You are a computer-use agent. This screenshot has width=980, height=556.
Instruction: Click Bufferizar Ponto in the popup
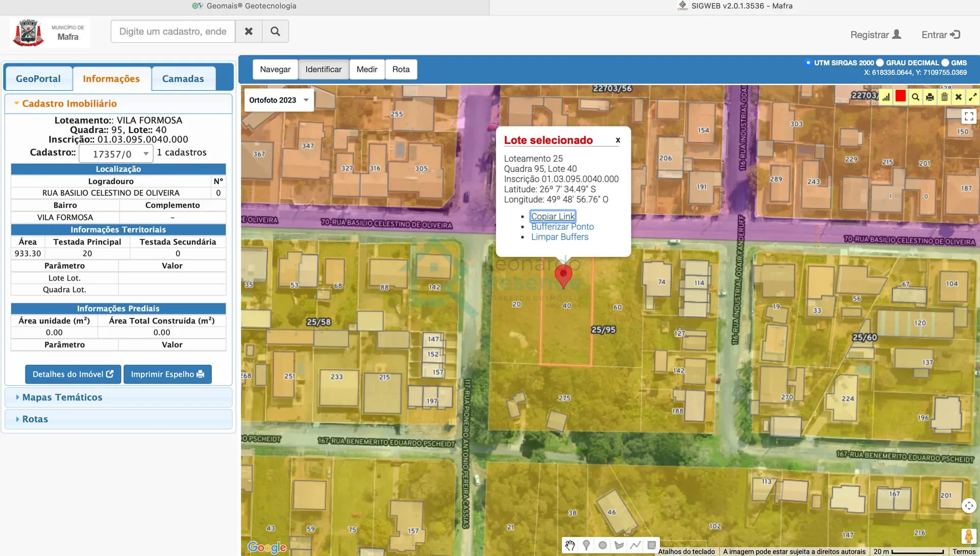tap(562, 226)
